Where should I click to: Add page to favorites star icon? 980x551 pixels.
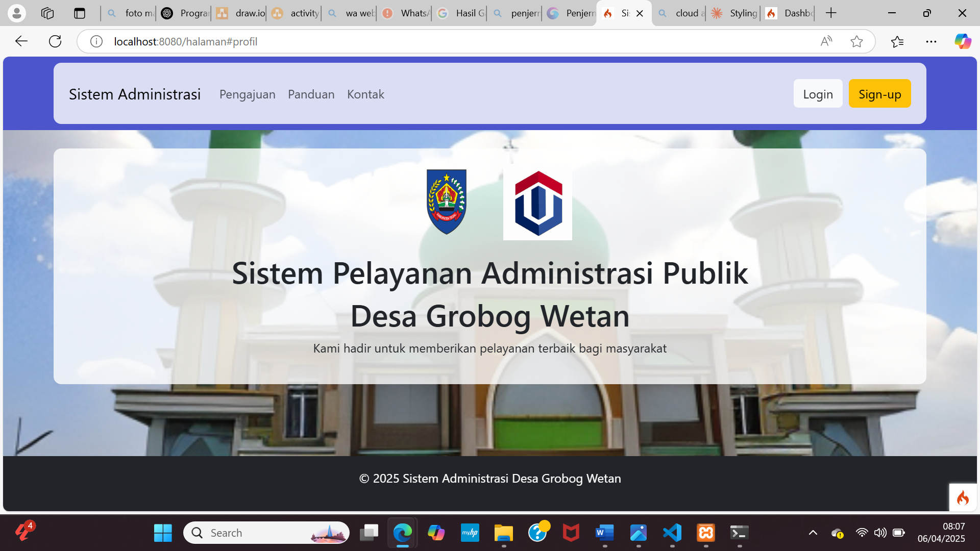(x=856, y=41)
